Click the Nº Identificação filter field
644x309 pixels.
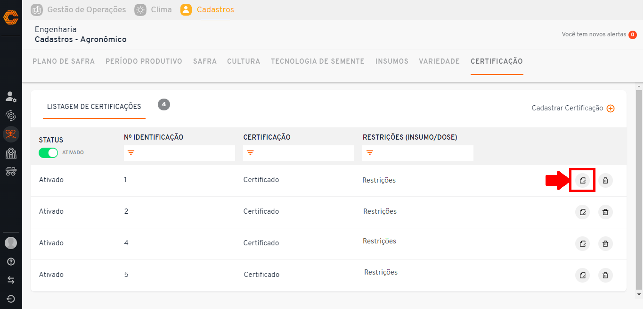coord(179,153)
